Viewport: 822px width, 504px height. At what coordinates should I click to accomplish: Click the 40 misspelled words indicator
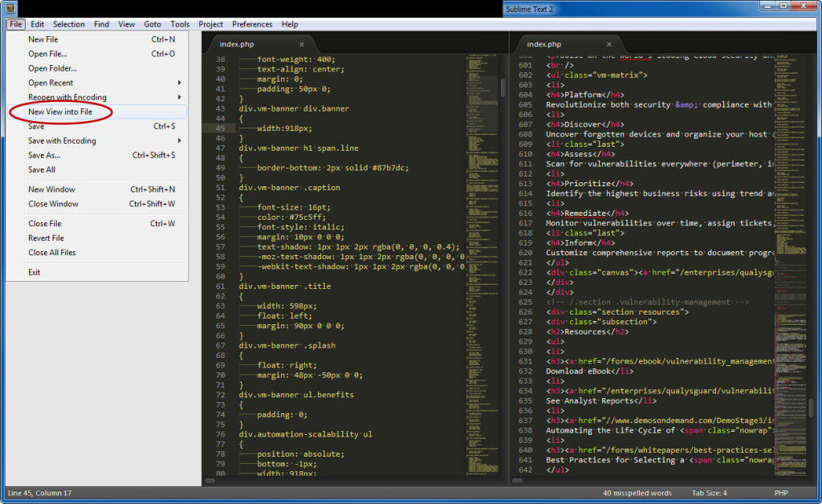tap(637, 493)
